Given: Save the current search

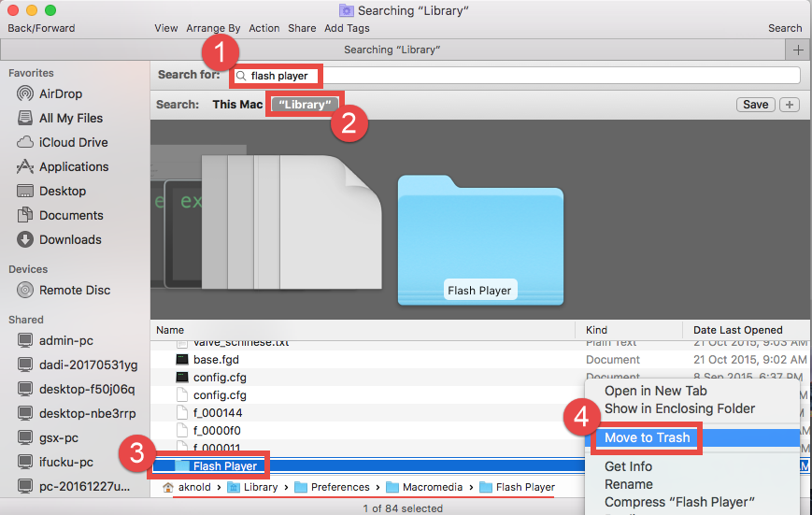Looking at the screenshot, I should 756,105.
